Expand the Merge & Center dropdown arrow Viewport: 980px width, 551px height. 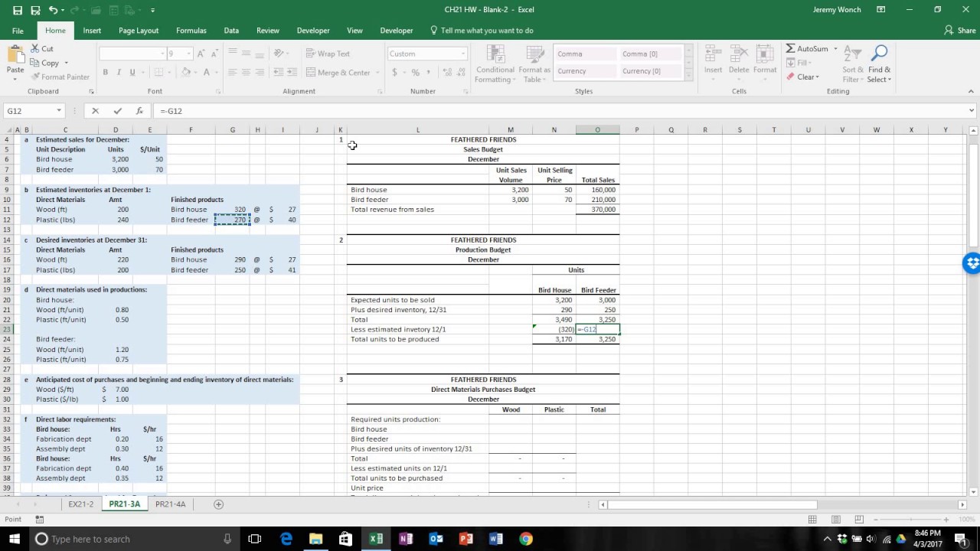(377, 73)
